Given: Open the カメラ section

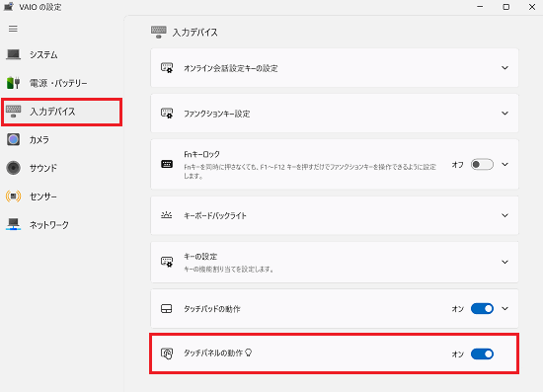Looking at the screenshot, I should coord(61,140).
